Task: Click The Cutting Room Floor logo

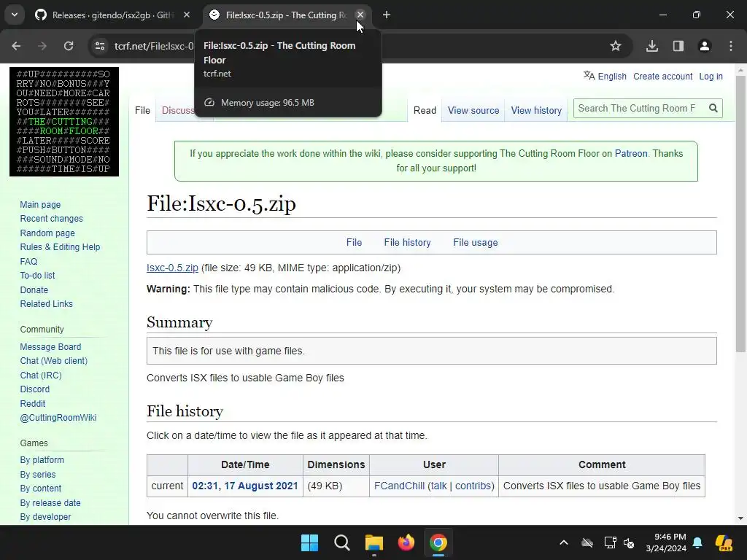Action: [64, 122]
